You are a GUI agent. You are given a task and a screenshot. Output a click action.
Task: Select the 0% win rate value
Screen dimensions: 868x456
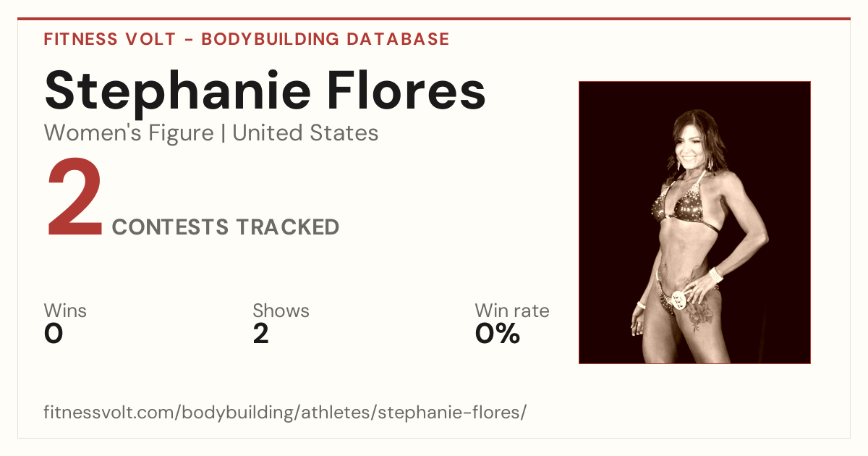498,334
